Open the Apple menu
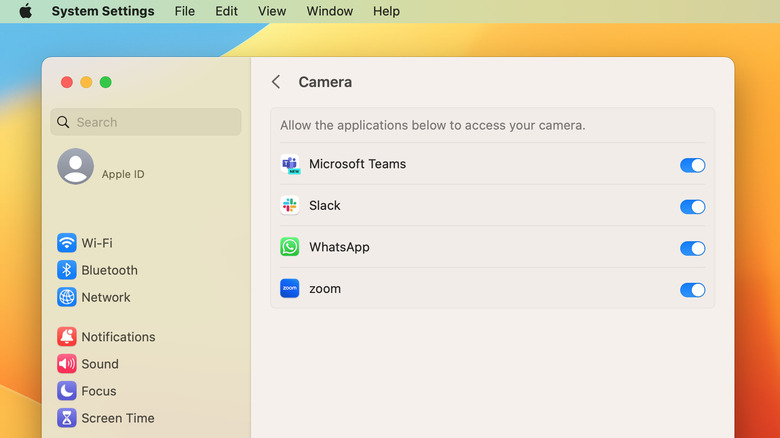Image resolution: width=780 pixels, height=438 pixels. [26, 12]
